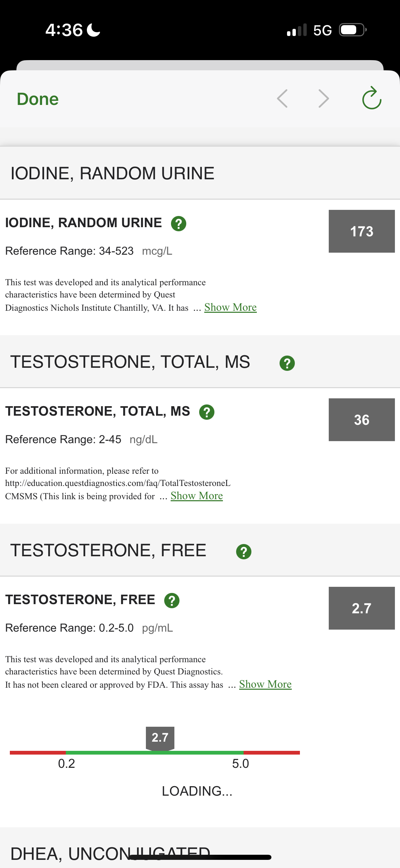
Task: Go back with the left chevron
Action: [282, 99]
